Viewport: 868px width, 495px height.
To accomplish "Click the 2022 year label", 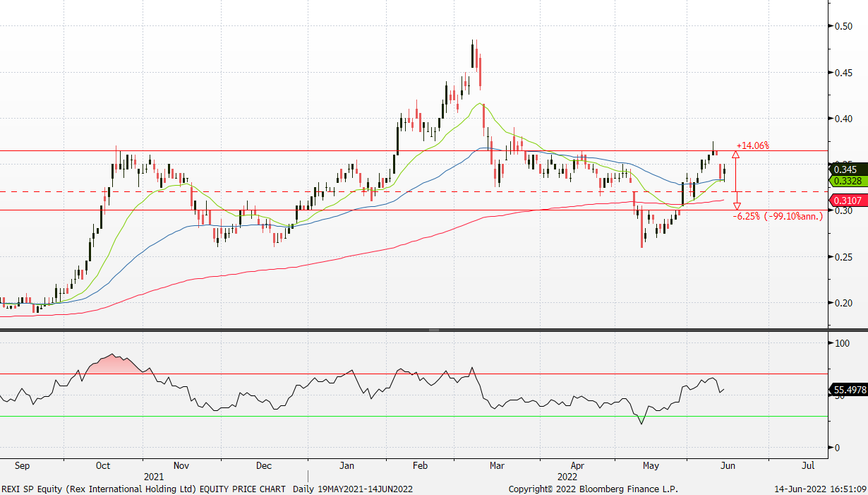I will [x=567, y=477].
